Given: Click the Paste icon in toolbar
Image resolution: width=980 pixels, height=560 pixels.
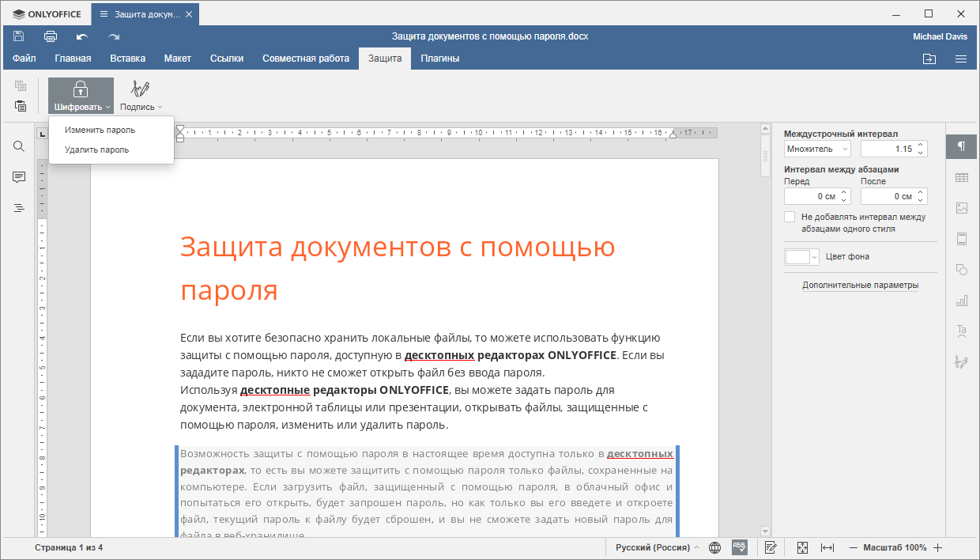Looking at the screenshot, I should [x=21, y=105].
